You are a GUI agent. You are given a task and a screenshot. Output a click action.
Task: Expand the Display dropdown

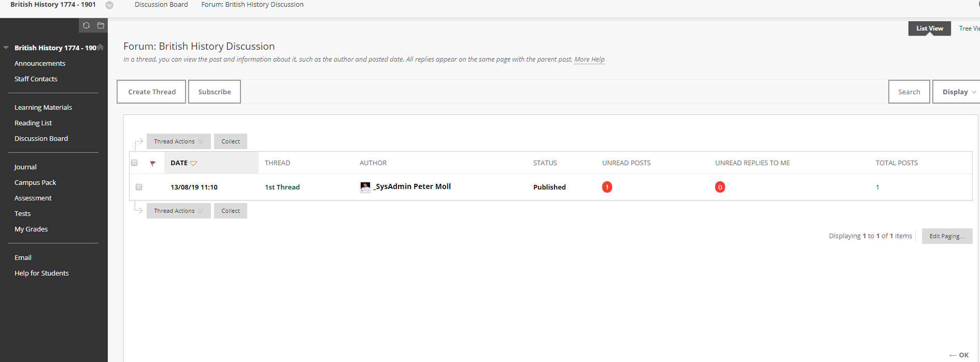click(956, 92)
